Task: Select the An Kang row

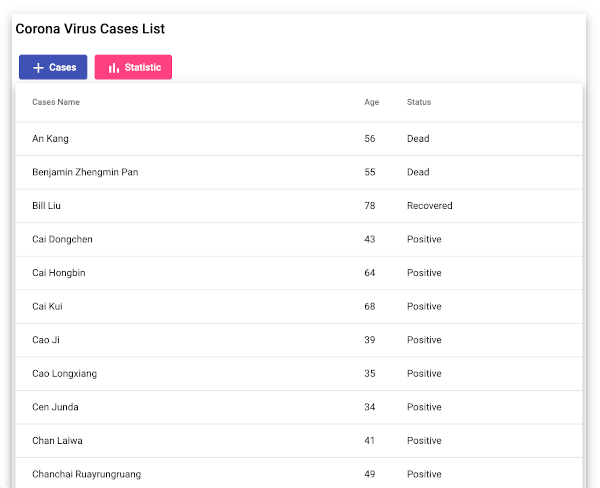Action: [299, 139]
